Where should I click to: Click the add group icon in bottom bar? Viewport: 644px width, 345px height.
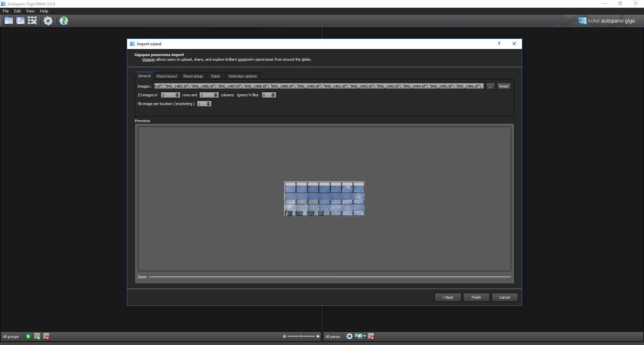[37, 336]
